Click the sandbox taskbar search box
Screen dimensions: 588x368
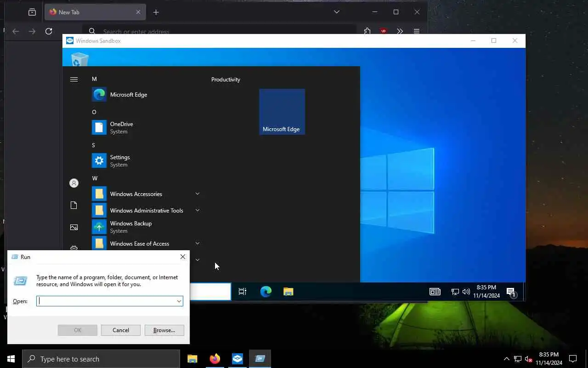(x=210, y=292)
